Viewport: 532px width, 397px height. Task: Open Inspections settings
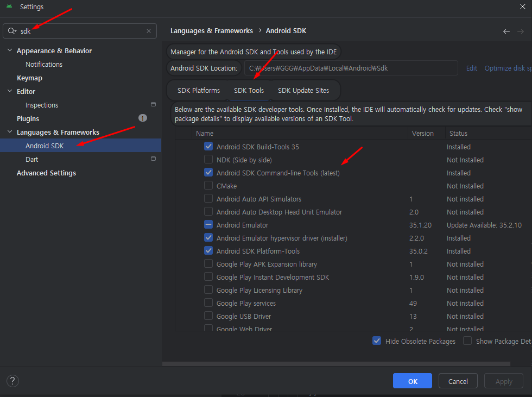[42, 105]
